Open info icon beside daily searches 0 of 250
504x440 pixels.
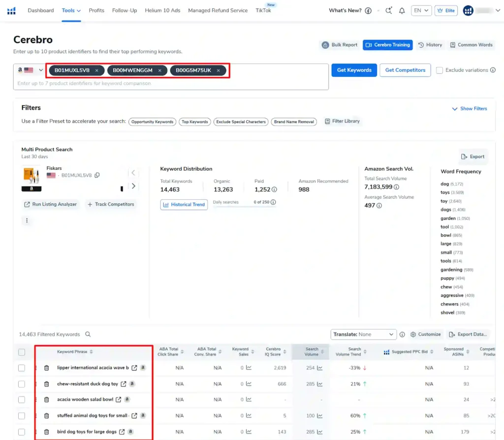[x=273, y=202]
